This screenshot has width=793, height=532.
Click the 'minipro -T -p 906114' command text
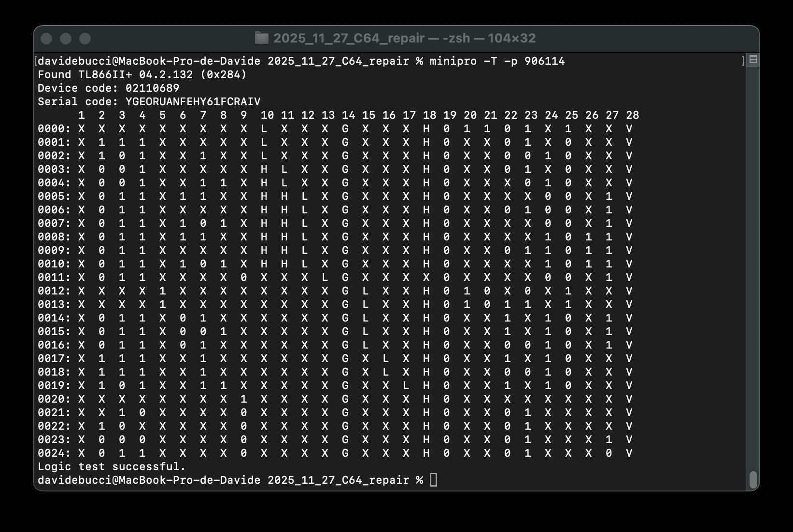click(x=497, y=61)
